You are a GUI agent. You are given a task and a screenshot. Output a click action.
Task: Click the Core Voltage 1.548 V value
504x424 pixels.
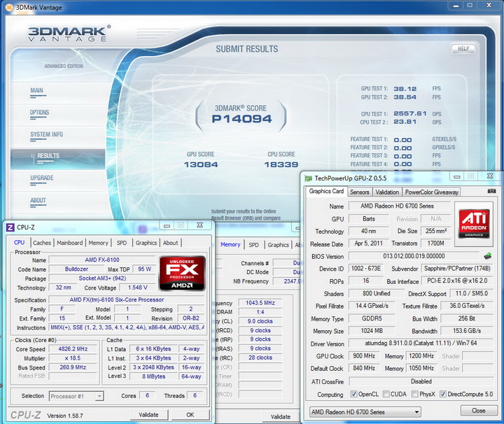(138, 288)
